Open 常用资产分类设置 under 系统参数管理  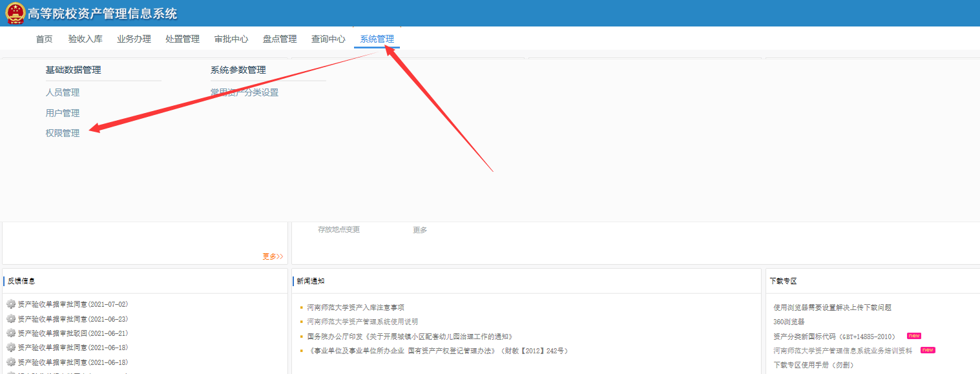[x=244, y=92]
